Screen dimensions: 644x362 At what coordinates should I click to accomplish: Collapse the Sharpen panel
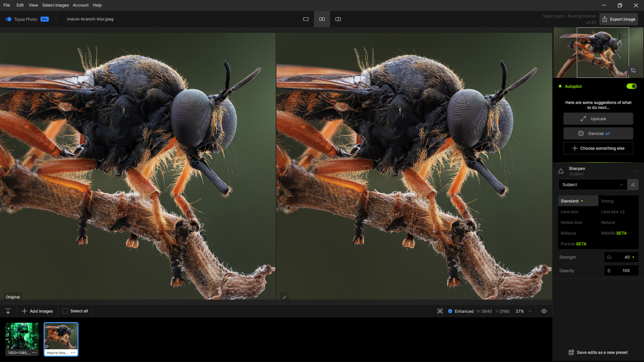tap(636, 171)
